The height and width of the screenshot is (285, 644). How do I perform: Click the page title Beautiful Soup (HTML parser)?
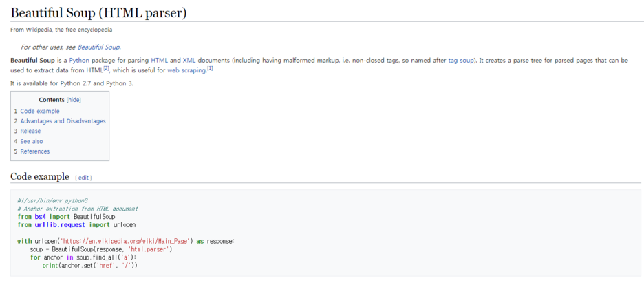98,12
